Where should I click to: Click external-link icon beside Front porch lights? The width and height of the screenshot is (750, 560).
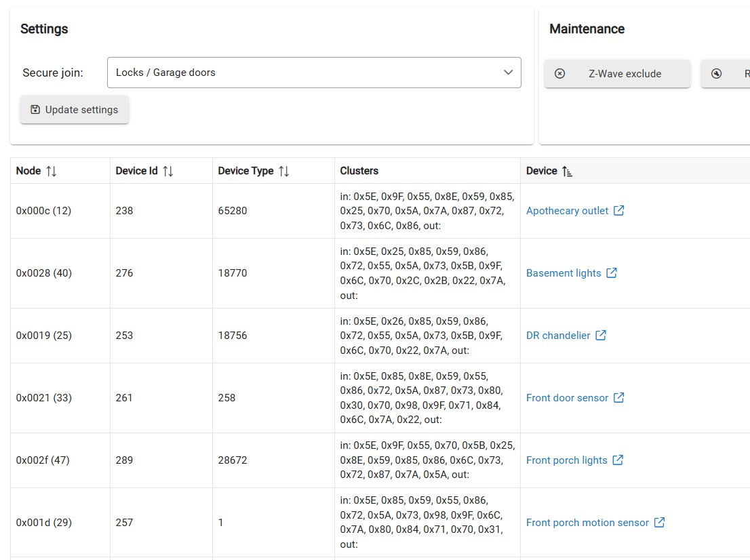coord(618,460)
